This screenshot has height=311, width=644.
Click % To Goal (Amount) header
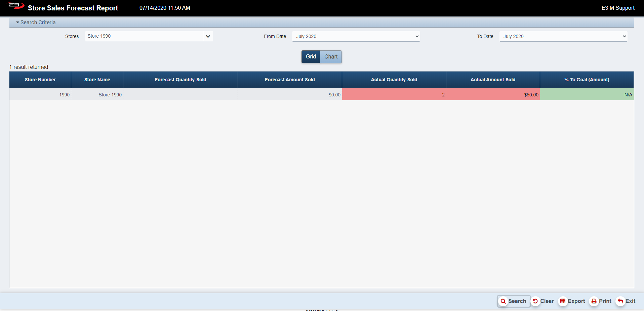(x=587, y=80)
